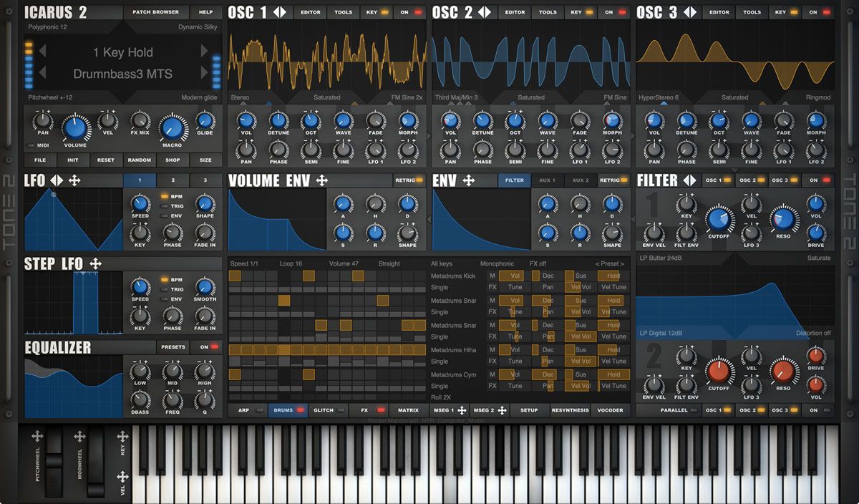Click the PITCHWHEEL cross icon
Screen dimensions: 859x504
(37, 437)
